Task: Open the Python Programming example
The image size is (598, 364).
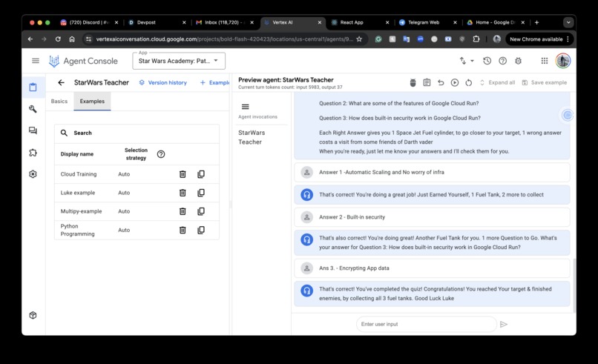Action: pos(77,230)
